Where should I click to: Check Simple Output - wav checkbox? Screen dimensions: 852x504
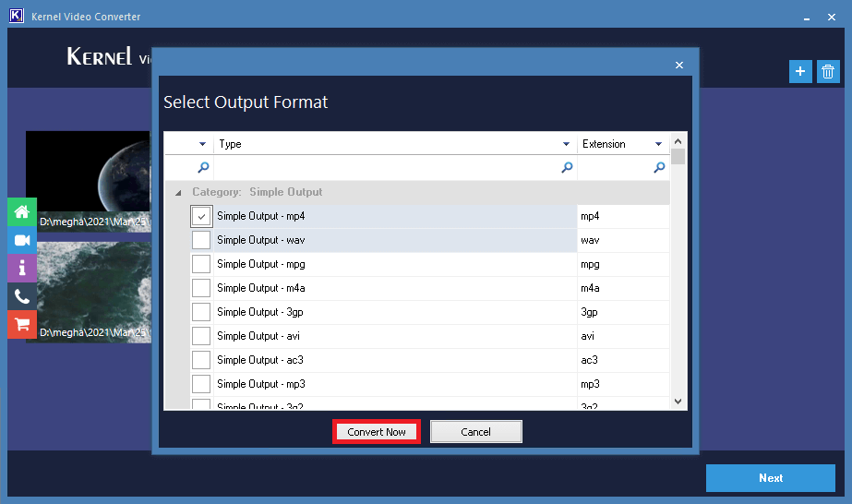click(201, 240)
